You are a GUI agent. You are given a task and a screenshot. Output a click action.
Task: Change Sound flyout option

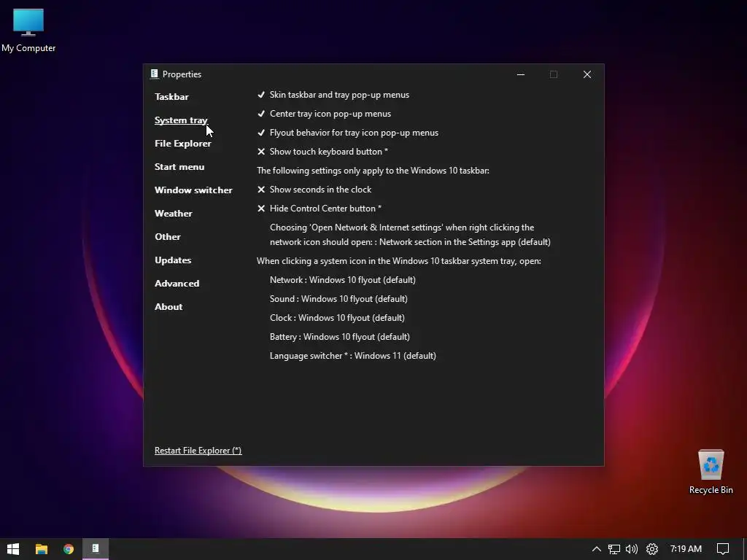tap(338, 299)
